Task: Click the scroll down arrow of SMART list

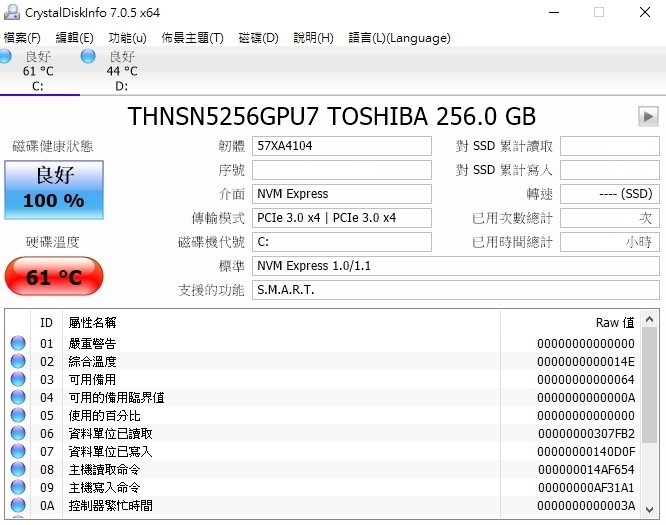Action: point(649,509)
